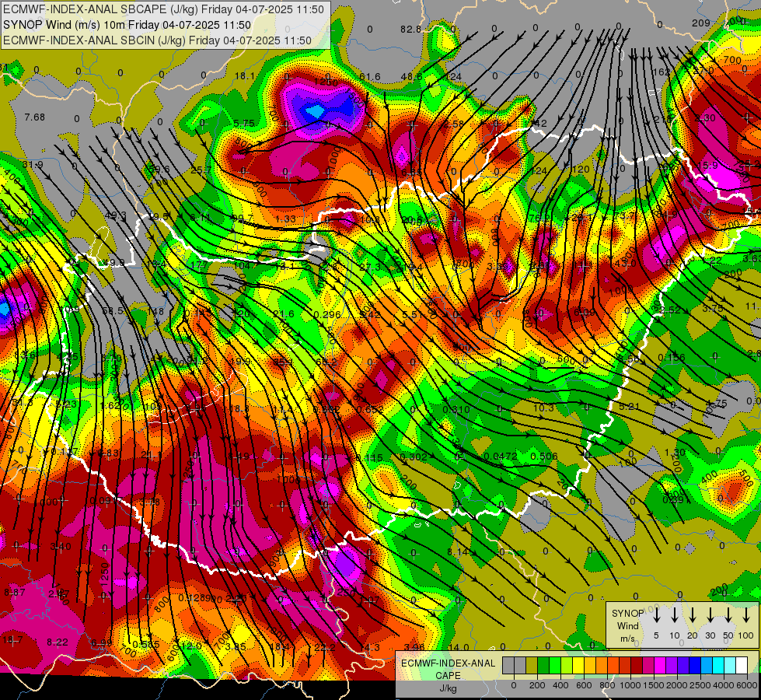
Task: Click the '0.296' value on the map
Action: point(327,314)
